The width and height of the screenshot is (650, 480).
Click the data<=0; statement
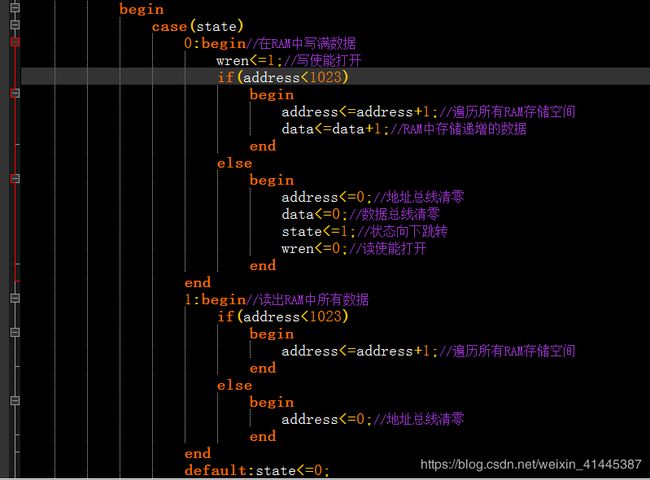coord(315,214)
